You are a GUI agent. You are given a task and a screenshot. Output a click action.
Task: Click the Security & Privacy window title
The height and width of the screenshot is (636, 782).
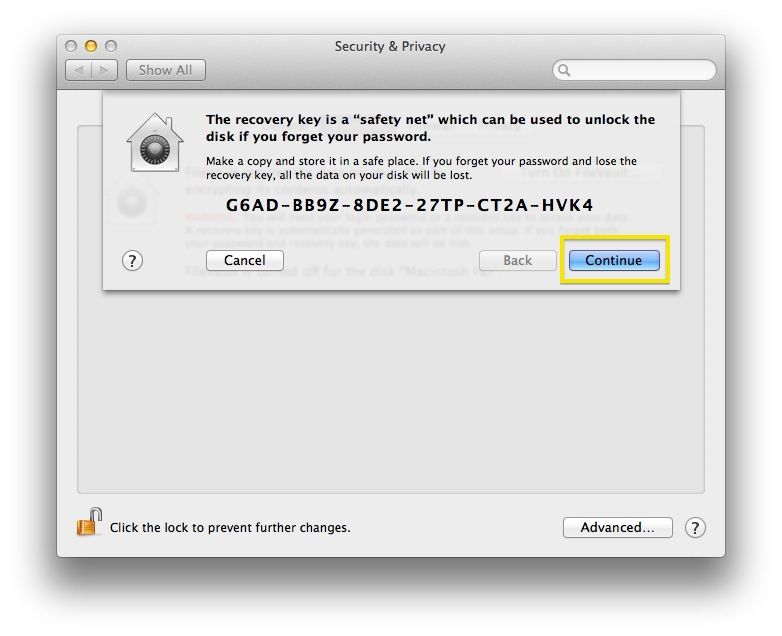point(390,46)
